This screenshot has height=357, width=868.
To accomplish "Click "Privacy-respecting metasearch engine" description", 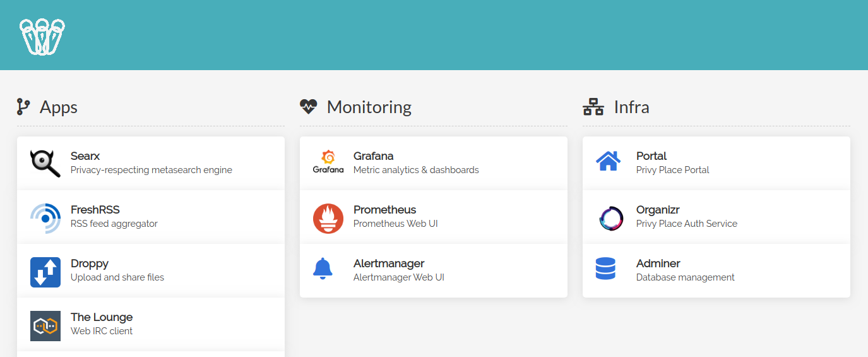I will [x=152, y=170].
